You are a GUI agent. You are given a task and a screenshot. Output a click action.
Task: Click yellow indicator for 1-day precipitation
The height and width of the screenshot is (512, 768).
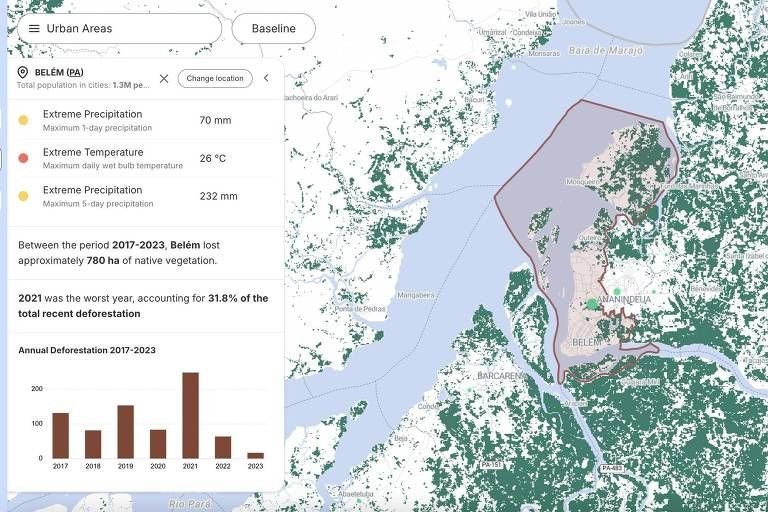(x=23, y=120)
